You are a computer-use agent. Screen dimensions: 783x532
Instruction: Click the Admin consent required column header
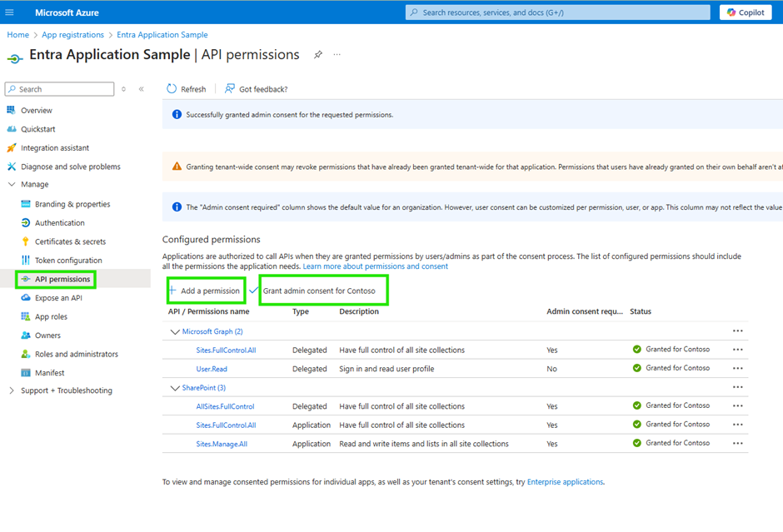(x=584, y=311)
